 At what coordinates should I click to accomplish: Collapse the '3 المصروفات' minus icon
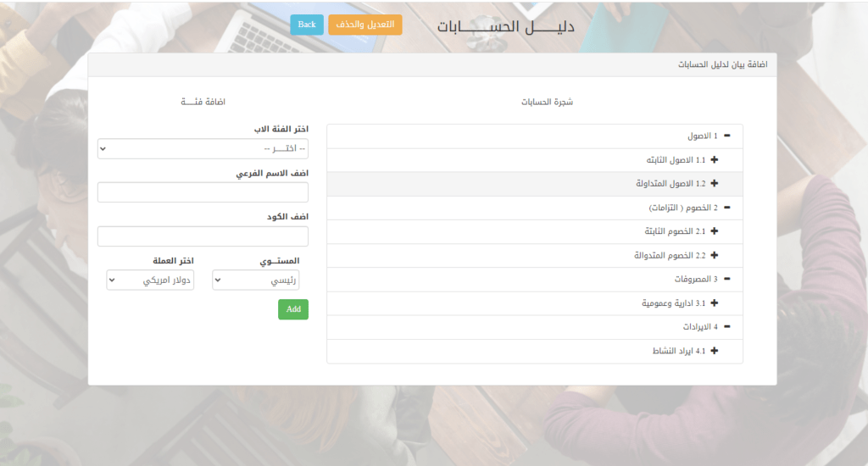pos(726,279)
